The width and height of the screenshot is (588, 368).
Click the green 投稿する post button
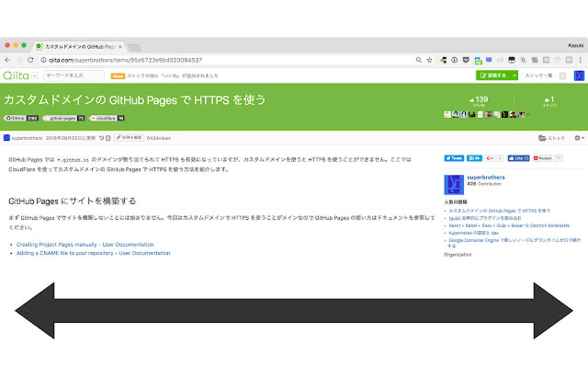click(x=493, y=76)
